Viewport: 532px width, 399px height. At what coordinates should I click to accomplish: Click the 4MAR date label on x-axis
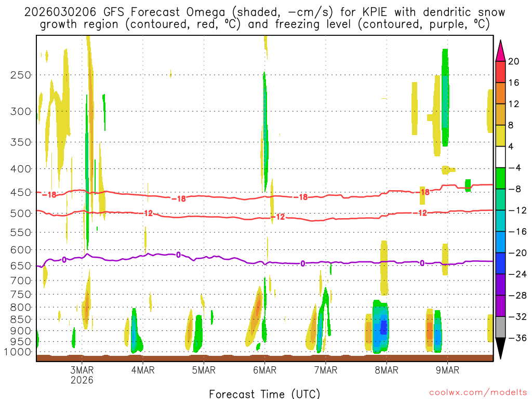(x=143, y=370)
